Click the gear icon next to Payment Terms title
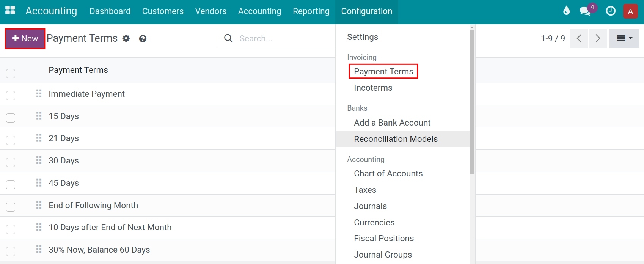This screenshot has height=264, width=644. click(x=126, y=38)
